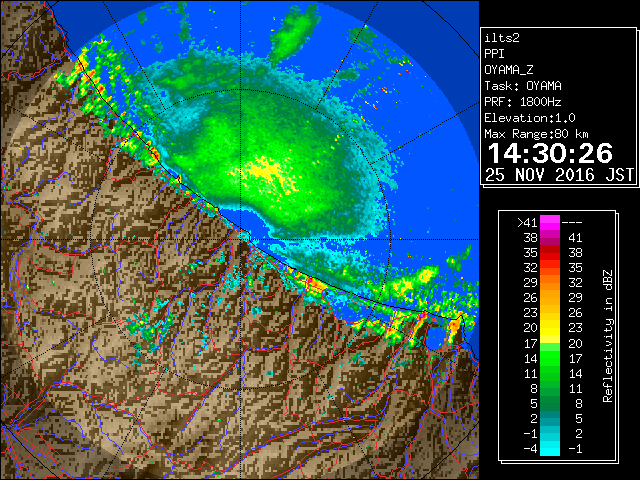Click the Reflectivity in dBZ axis label
Screen dimensions: 640x480
[x=608, y=336]
